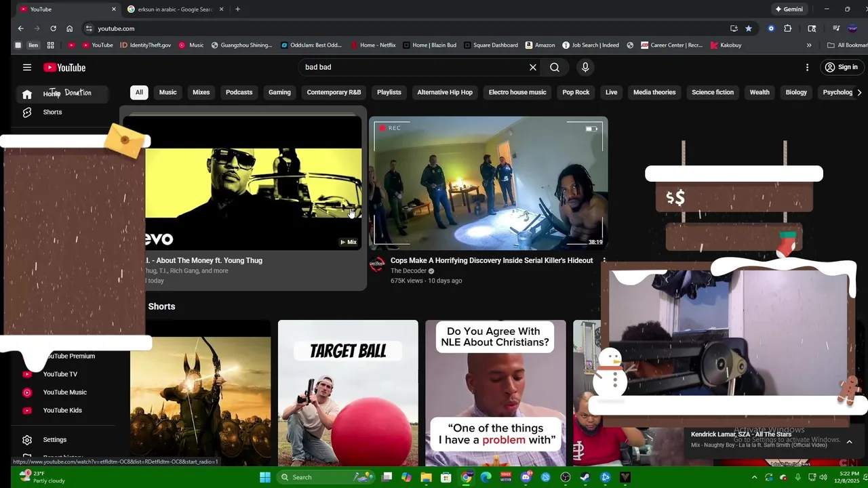Open YouTube settings three-dot menu

pos(807,67)
